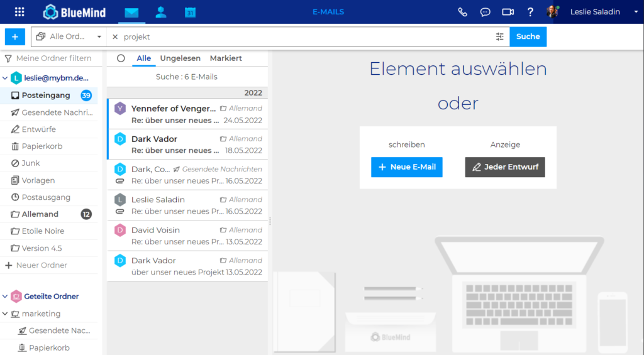Image resolution: width=644 pixels, height=355 pixels.
Task: Open the 'Alle Ordner' folder scope dropdown
Action: coord(69,36)
